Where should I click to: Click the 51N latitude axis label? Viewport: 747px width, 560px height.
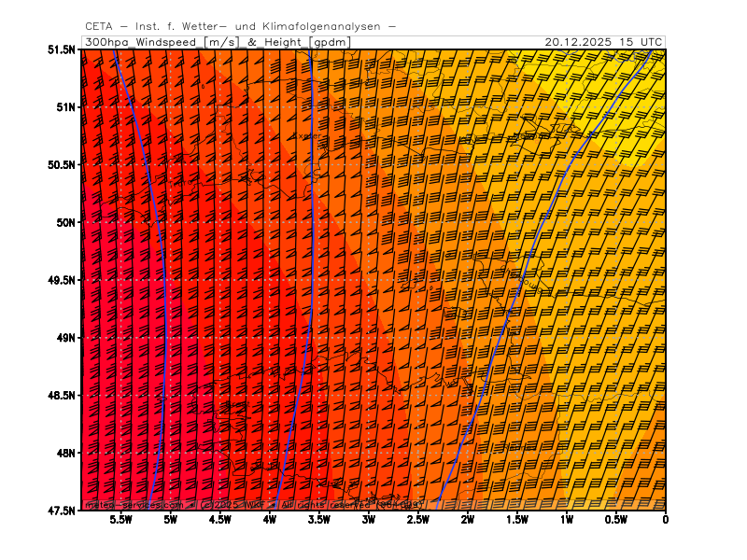[x=65, y=107]
